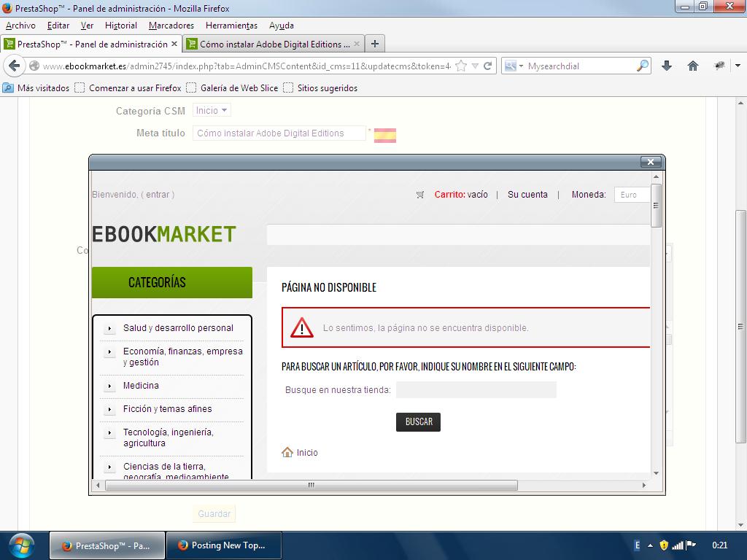Click the main page vertical scrollbar thumb

(740, 327)
